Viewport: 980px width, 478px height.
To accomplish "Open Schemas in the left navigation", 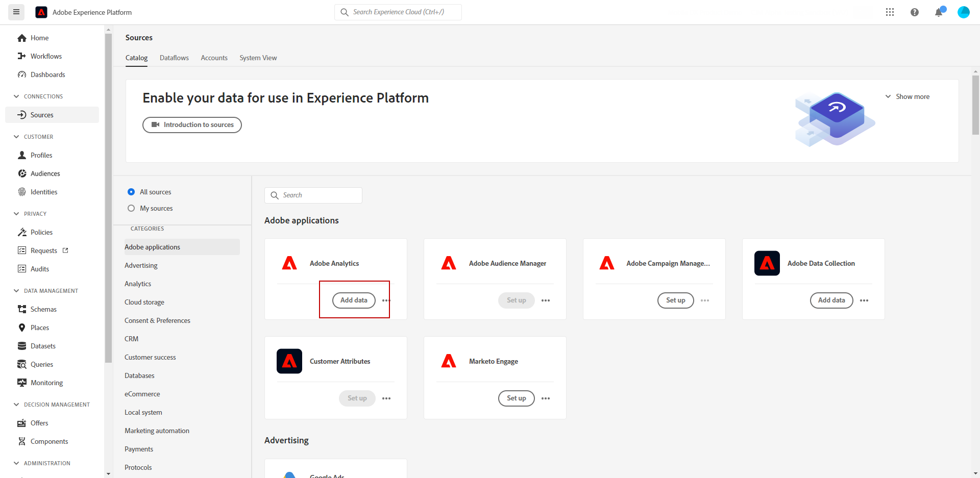I will pyautogui.click(x=43, y=309).
